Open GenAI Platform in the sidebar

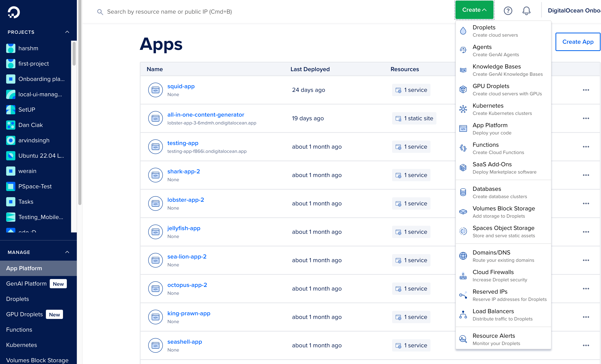26,284
